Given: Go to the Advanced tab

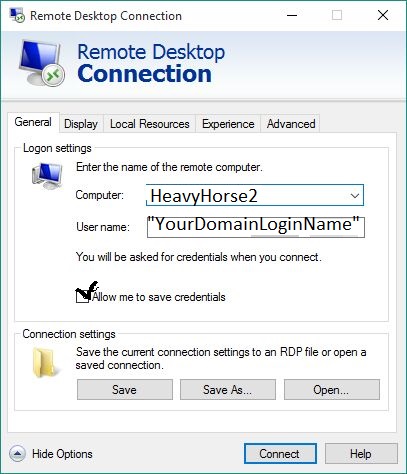Looking at the screenshot, I should click(x=291, y=124).
